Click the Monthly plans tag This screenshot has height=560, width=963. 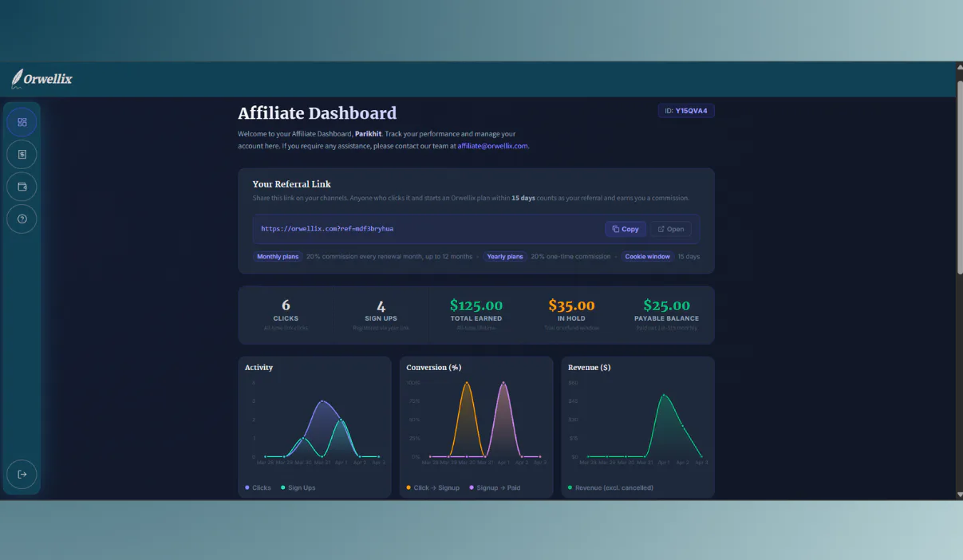278,257
